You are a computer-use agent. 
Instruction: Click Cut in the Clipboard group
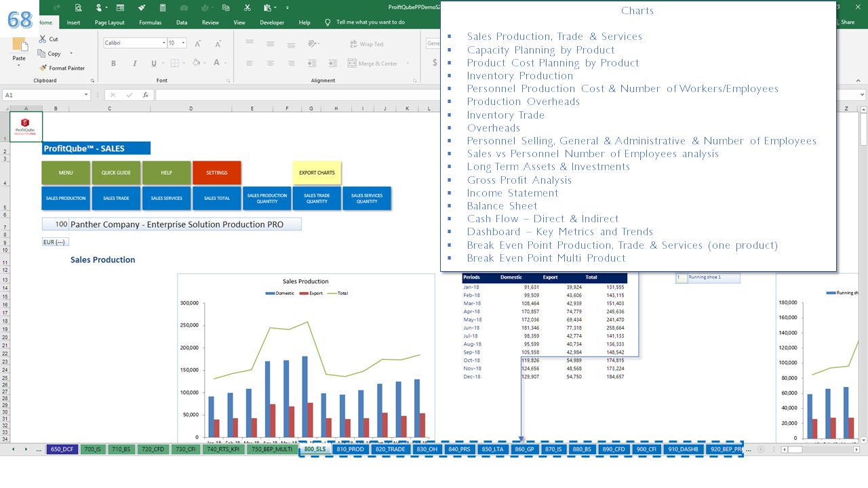pos(48,39)
